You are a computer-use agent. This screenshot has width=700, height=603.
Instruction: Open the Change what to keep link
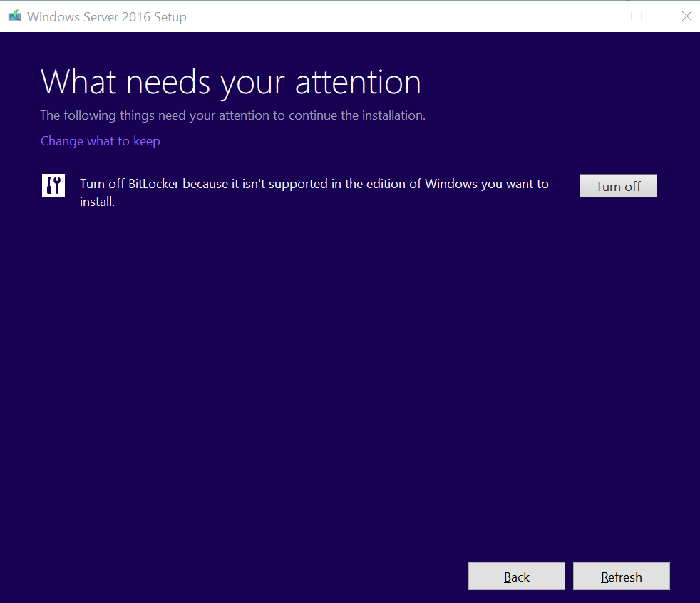[100, 141]
